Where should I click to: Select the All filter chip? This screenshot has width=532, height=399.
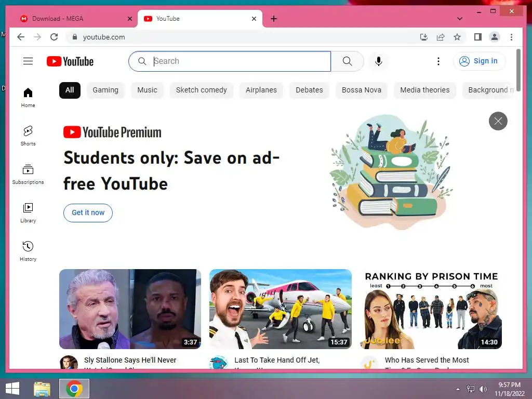click(x=70, y=90)
